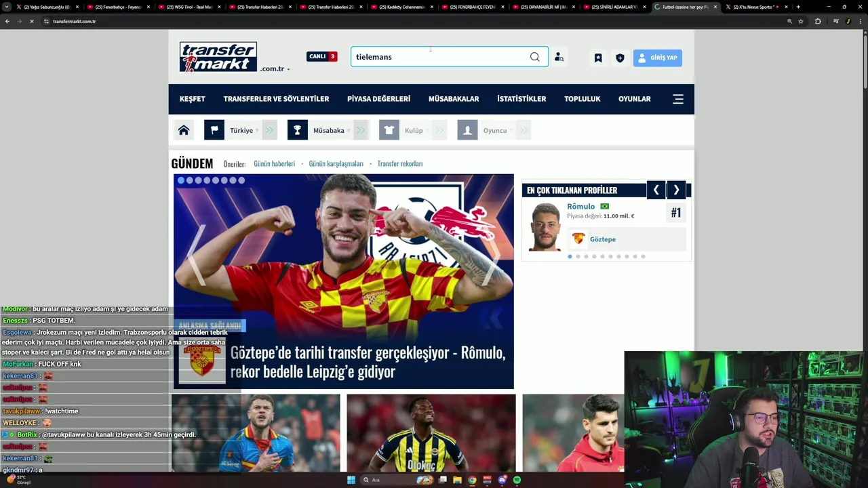Viewport: 868px width, 488px height.
Task: Show previous most-clicked profile
Action: (656, 190)
